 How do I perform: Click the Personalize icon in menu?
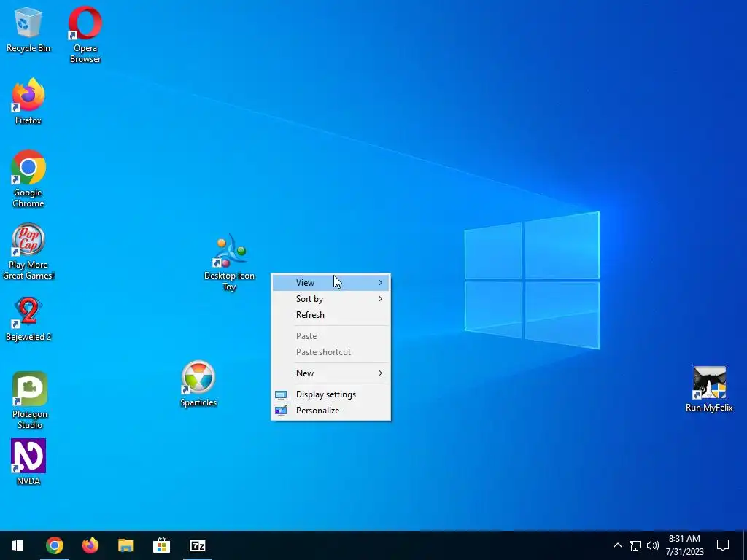pyautogui.click(x=281, y=411)
